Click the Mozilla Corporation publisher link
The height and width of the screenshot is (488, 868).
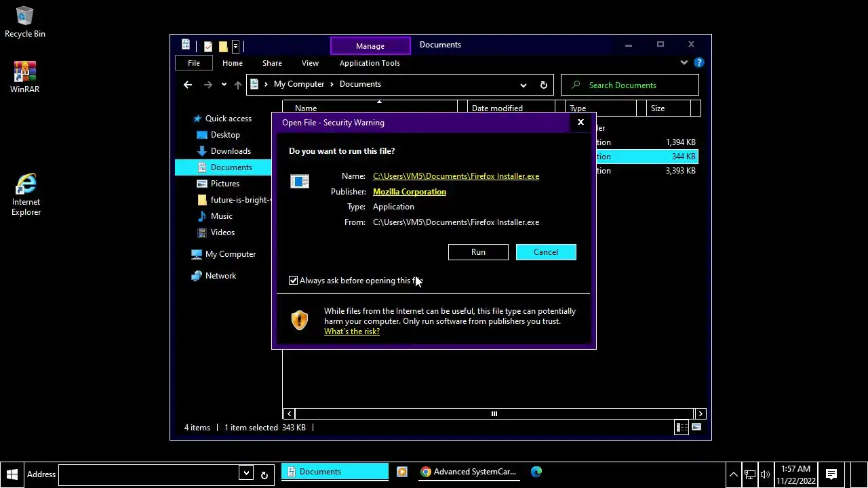pos(410,192)
